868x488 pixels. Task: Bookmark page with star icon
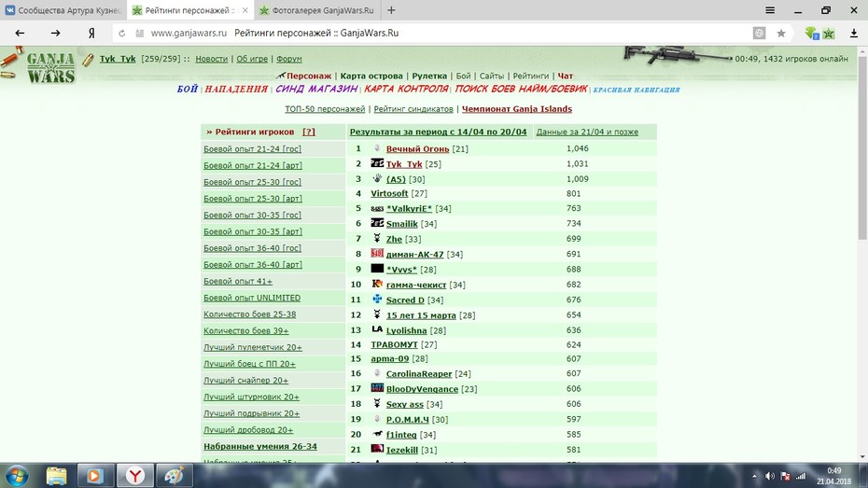pyautogui.click(x=781, y=34)
